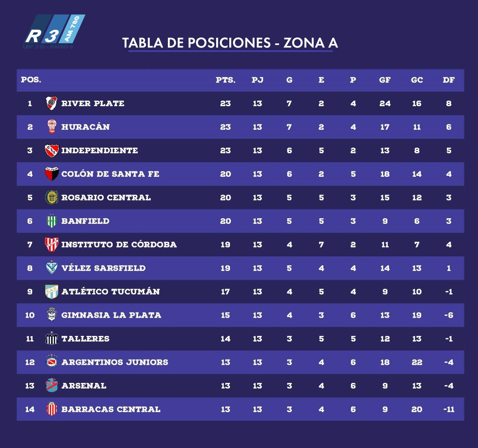Viewport: 478px width, 448px height.
Task: Select the Arsenal team name
Action: 84,386
